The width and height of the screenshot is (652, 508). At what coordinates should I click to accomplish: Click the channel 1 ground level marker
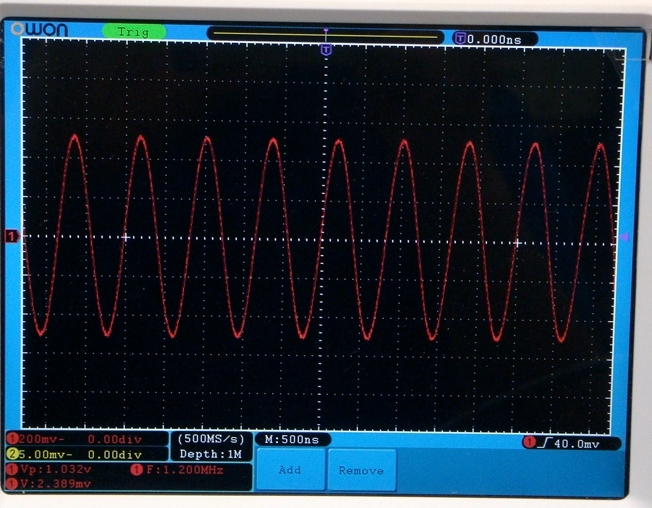pos(12,237)
